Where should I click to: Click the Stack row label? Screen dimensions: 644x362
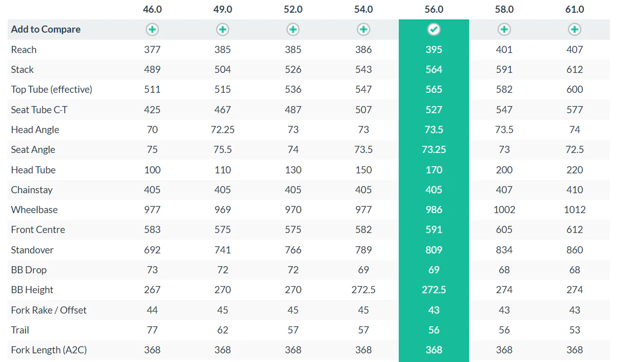22,69
